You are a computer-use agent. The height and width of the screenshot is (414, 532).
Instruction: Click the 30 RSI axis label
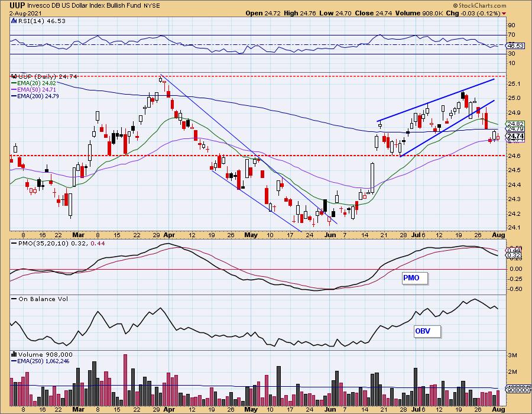(511, 54)
